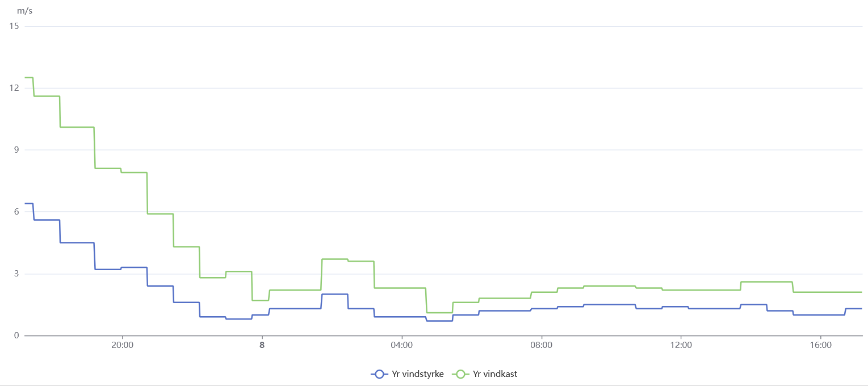Click the blue Yr vindstyrke legend marker
868x386 pixels.
click(379, 374)
